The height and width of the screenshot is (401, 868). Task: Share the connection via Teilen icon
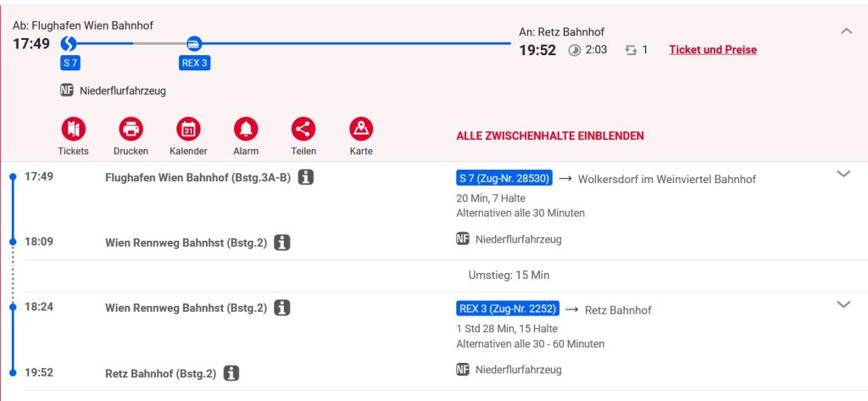(303, 130)
